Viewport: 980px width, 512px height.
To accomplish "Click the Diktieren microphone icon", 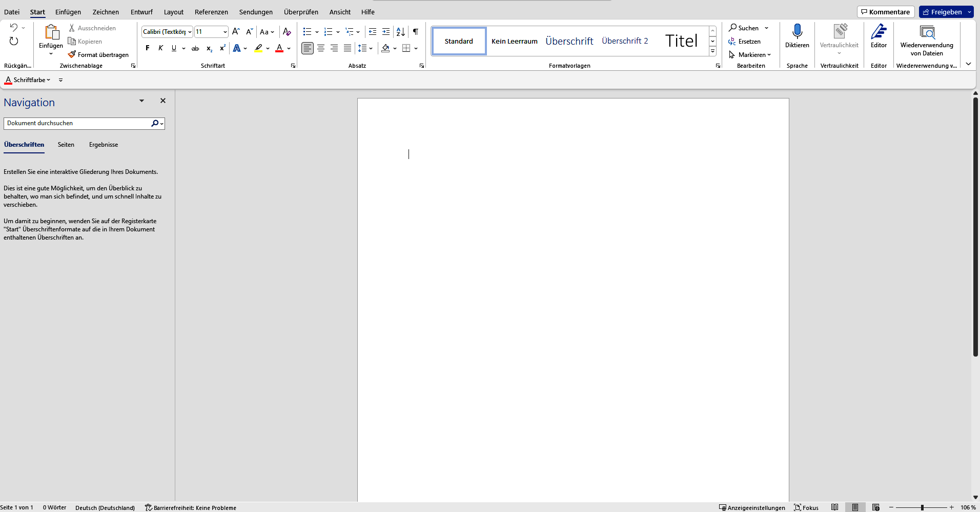I will [x=797, y=32].
